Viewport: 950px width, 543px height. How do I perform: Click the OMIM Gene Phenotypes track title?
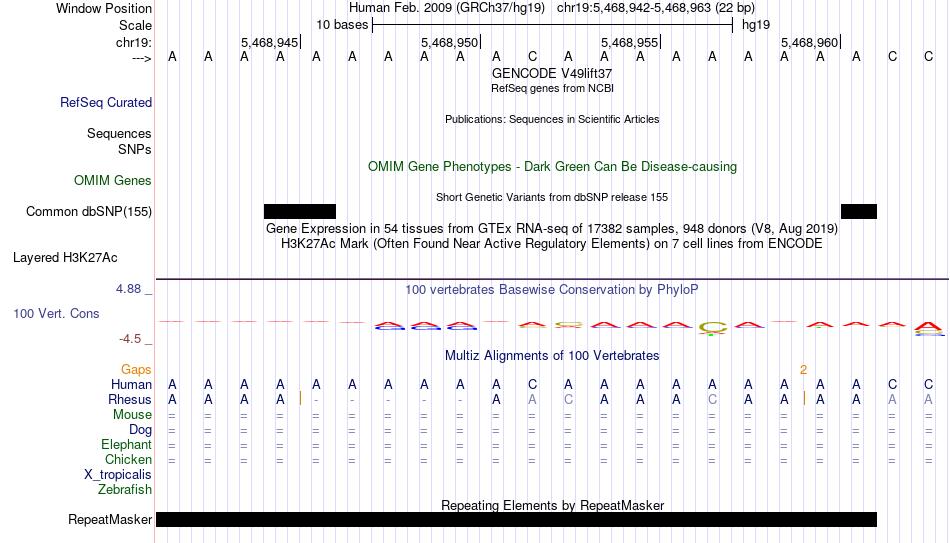coord(553,167)
